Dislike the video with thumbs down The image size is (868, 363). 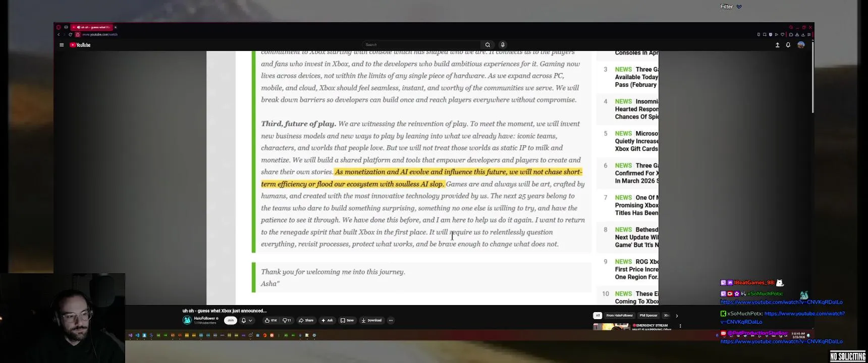287,320
